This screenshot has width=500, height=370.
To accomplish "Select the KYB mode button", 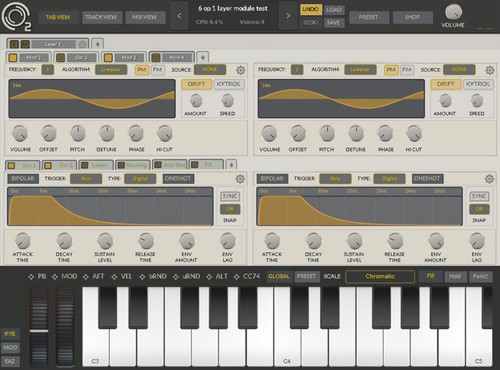I will pos(10,334).
